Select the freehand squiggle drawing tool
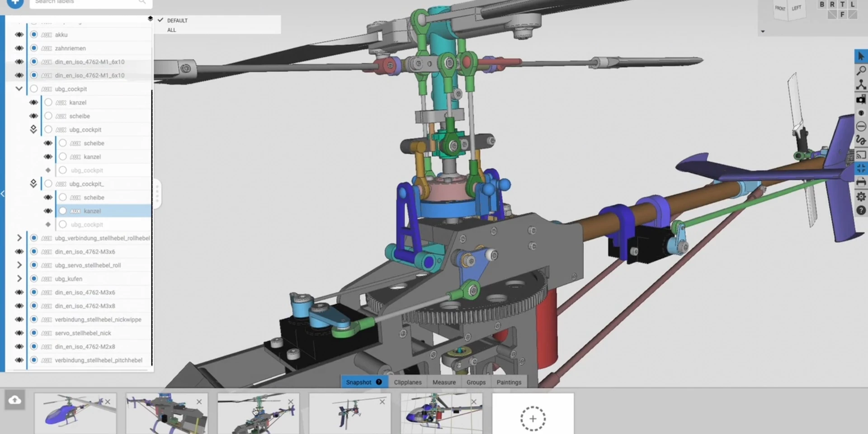Viewport: 868px width, 434px height. click(861, 141)
